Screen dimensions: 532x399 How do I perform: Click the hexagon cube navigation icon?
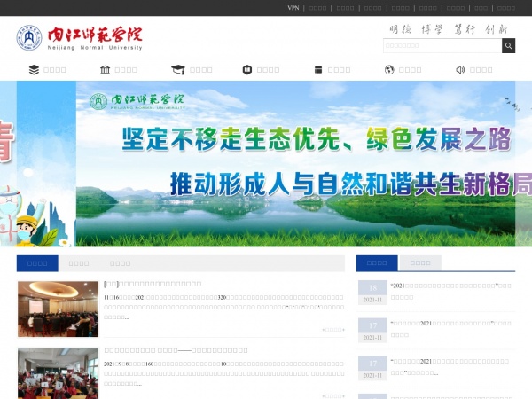pyautogui.click(x=247, y=69)
